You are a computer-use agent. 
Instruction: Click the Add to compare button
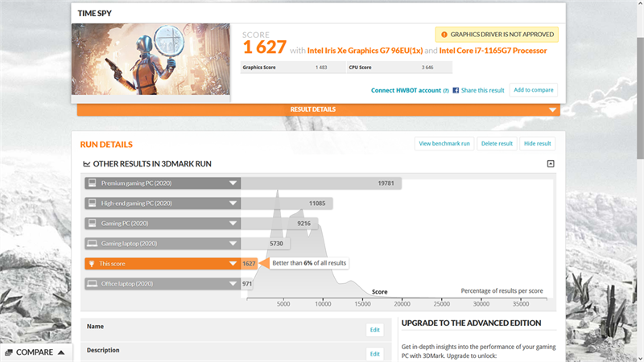pos(534,90)
